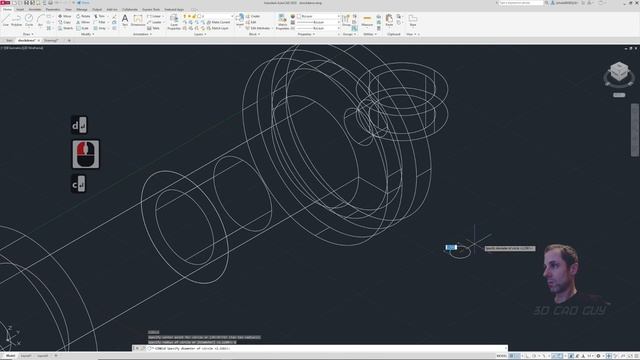Viewport: 640px width, 360px height.
Task: Switch to the Insert ribbon tab
Action: pos(20,9)
